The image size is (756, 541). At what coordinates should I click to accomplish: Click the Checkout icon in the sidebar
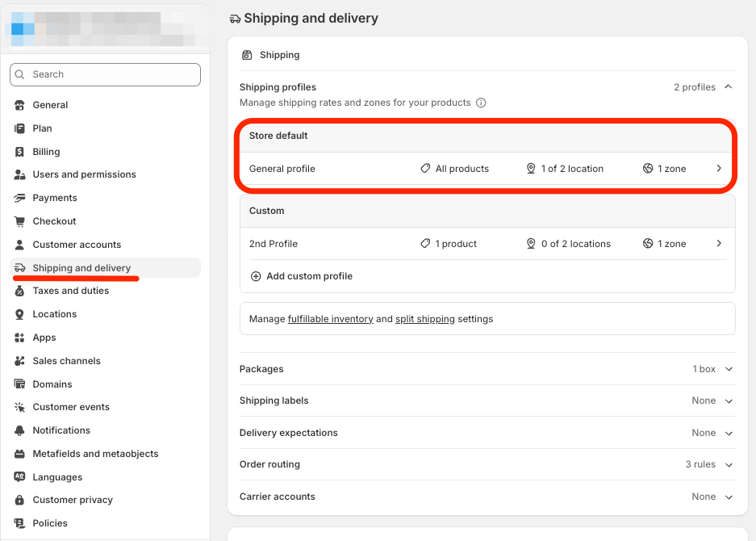(x=19, y=221)
